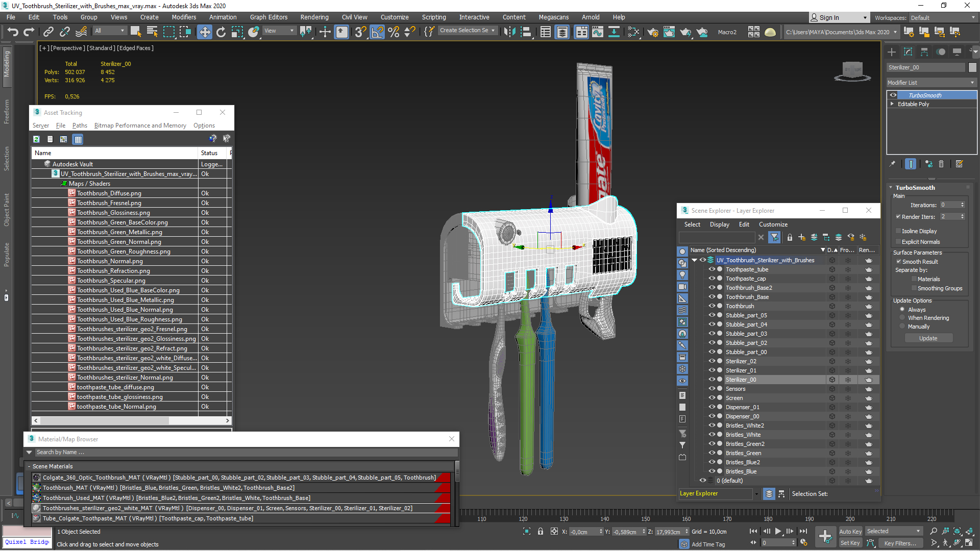Screen dimensions: 980x551
Task: Open the Hierarchy command panel tab
Action: pyautogui.click(x=924, y=52)
